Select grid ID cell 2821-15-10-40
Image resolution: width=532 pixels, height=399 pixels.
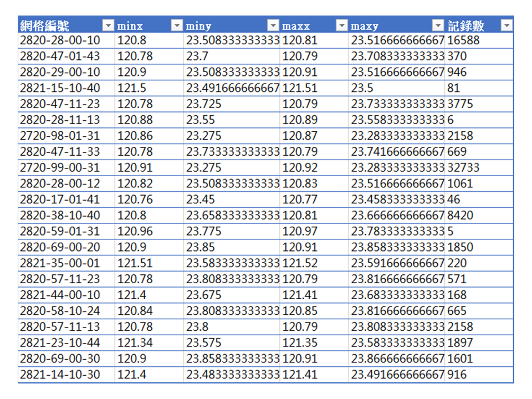60,88
